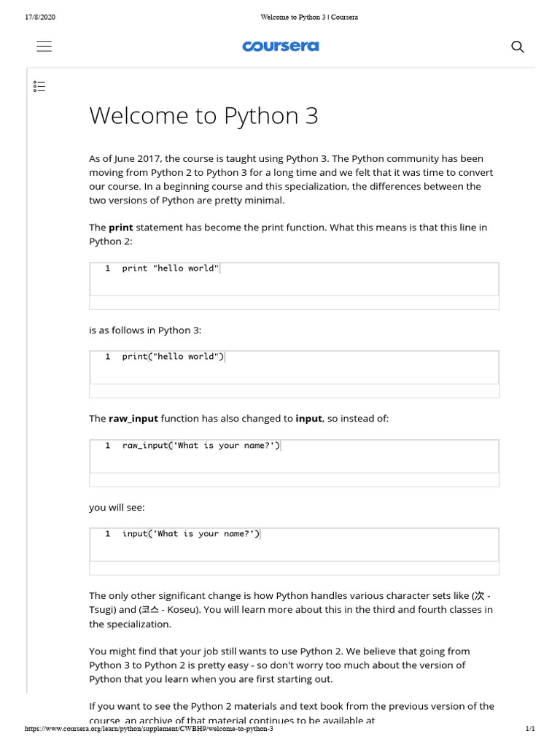Select the "Welcome to Python 3" heading
Screen dimensions: 560x747
point(203,117)
